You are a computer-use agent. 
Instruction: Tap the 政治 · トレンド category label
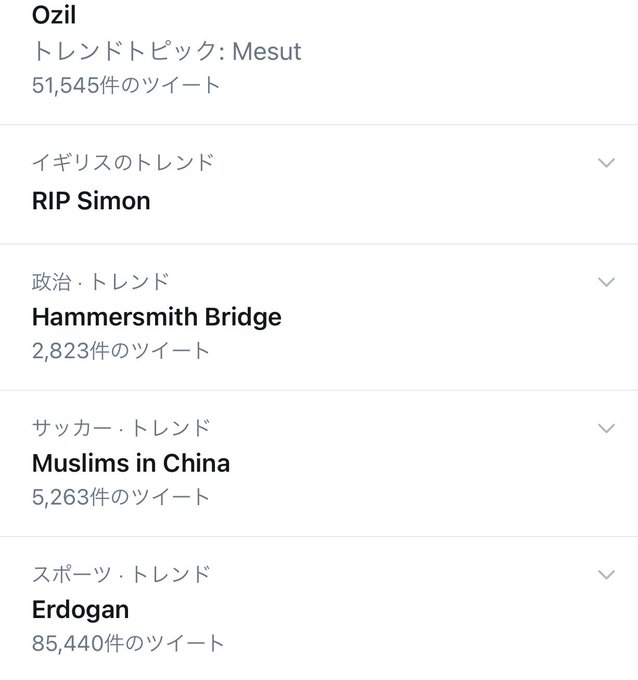[101, 281]
